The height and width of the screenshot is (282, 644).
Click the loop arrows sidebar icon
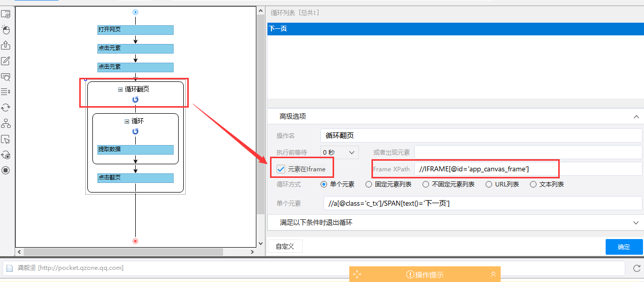pyautogui.click(x=6, y=108)
